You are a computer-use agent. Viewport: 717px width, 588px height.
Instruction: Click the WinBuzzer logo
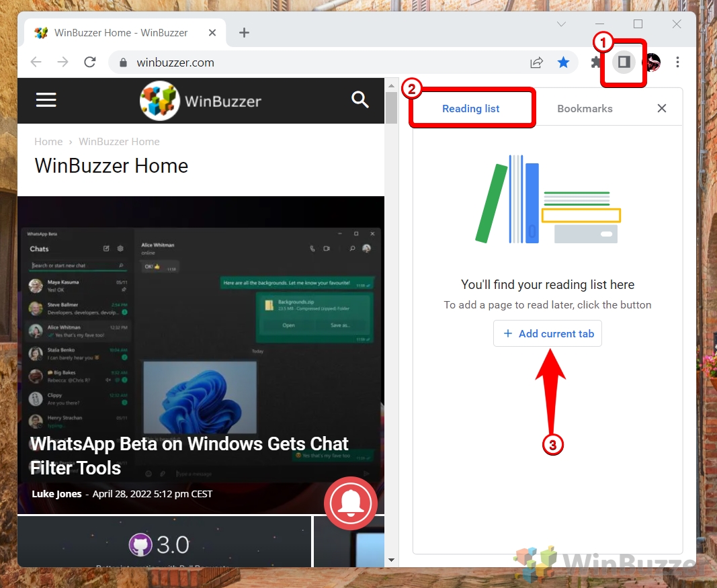click(201, 101)
